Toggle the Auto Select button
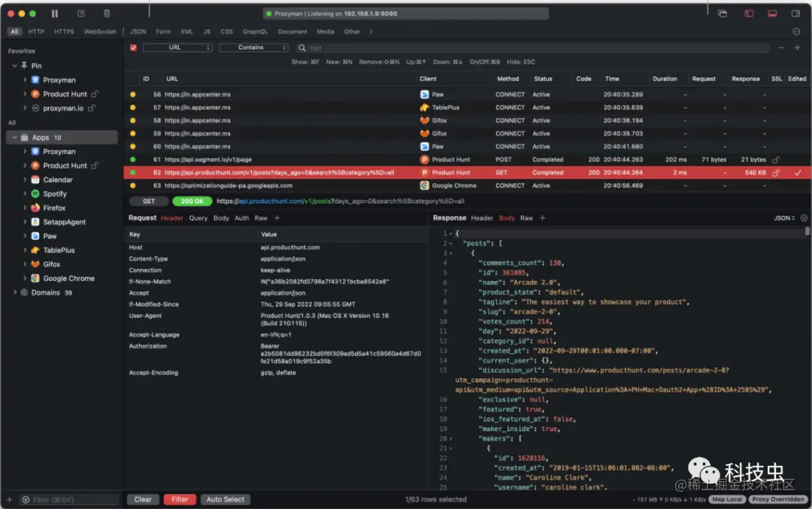Viewport: 812px width, 509px height. pyautogui.click(x=226, y=500)
